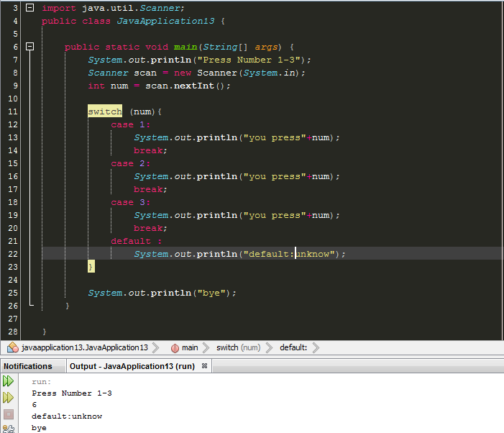Image resolution: width=504 pixels, height=433 pixels.
Task: Click the break statement on line 20
Action: (x=150, y=228)
